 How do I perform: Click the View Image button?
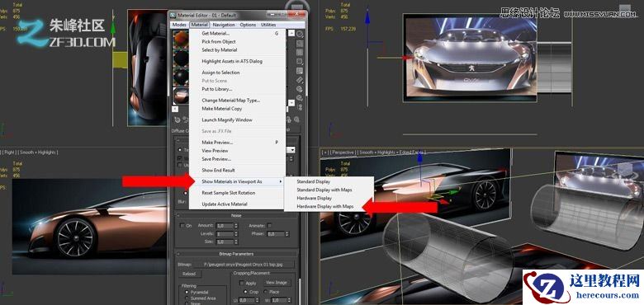tap(277, 283)
